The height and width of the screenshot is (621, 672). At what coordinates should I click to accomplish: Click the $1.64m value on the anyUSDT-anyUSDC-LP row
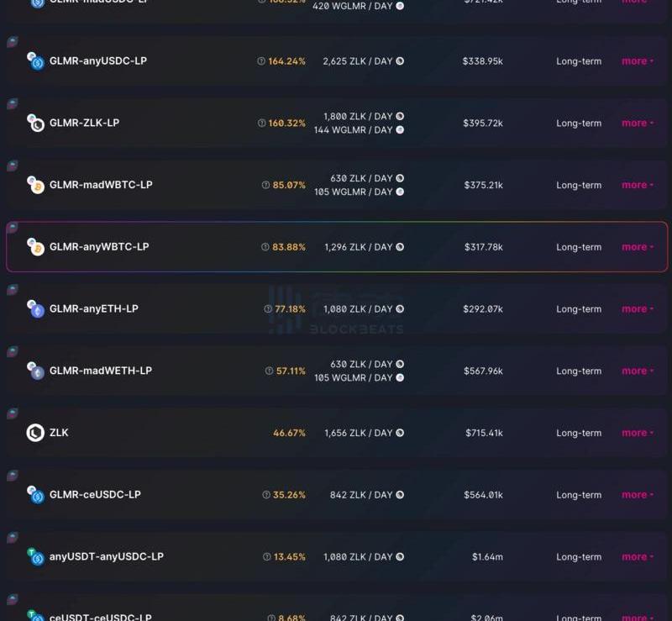tap(487, 557)
